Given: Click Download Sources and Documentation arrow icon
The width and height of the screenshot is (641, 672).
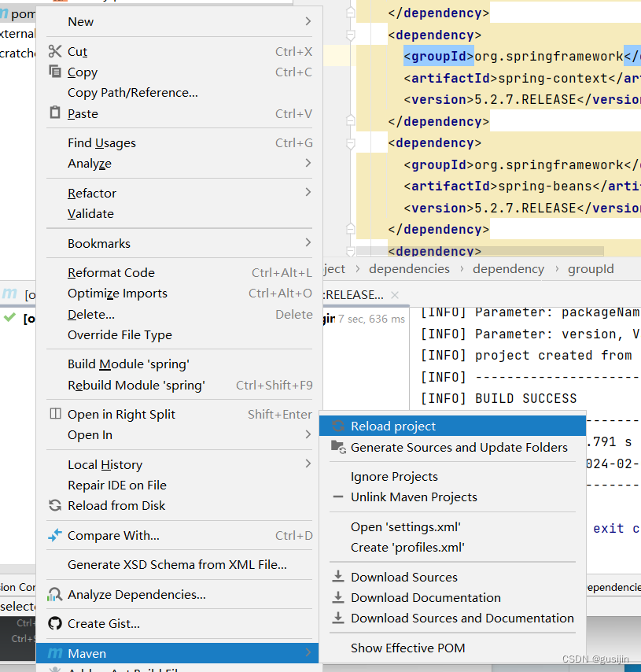Looking at the screenshot, I should click(x=338, y=618).
